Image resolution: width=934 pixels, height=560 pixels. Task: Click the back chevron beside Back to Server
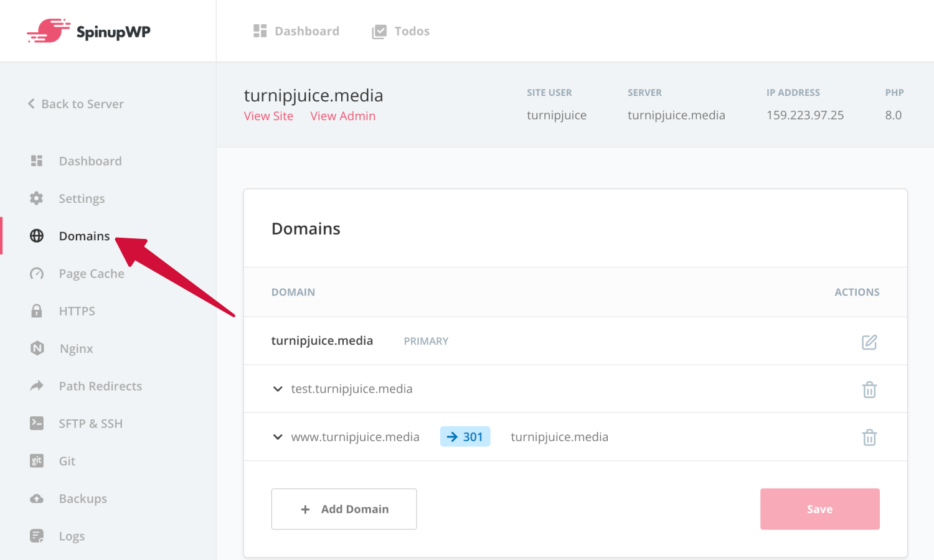31,104
